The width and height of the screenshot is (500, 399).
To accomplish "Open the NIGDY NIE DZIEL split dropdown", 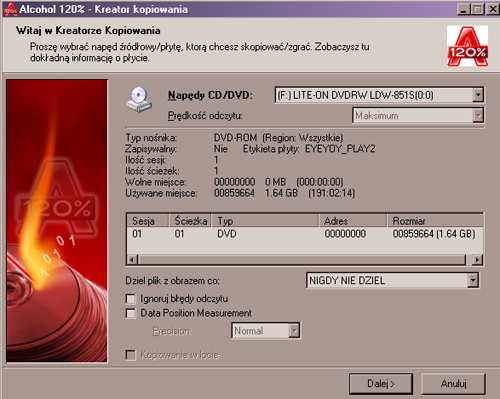I will click(x=473, y=280).
